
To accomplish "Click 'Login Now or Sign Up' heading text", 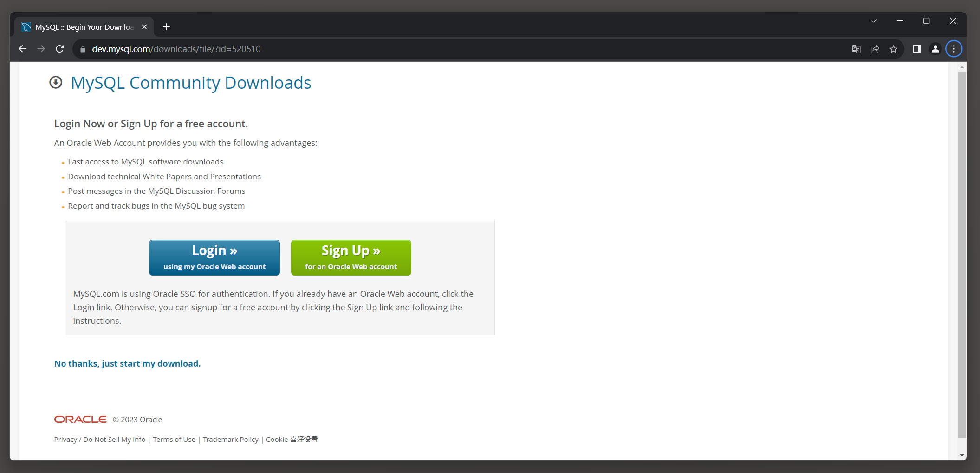I will coord(151,124).
